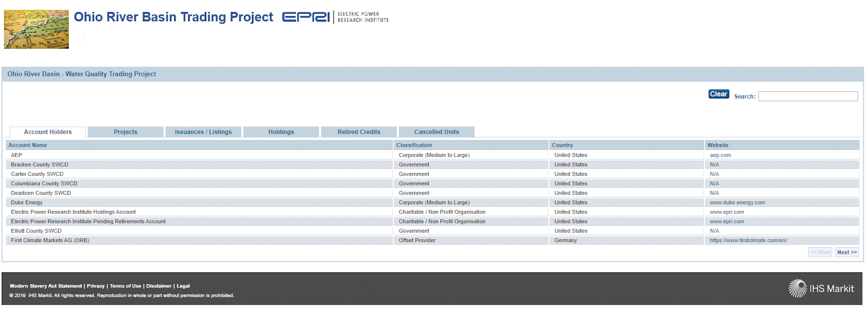Open Modern Slavery Act Statement link
This screenshot has width=868, height=314.
46,286
